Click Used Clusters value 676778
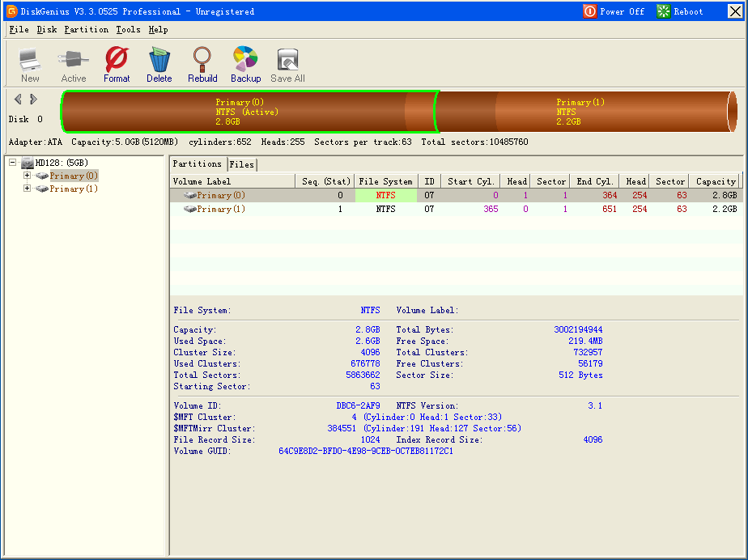Viewport: 748px width, 560px height. click(365, 363)
